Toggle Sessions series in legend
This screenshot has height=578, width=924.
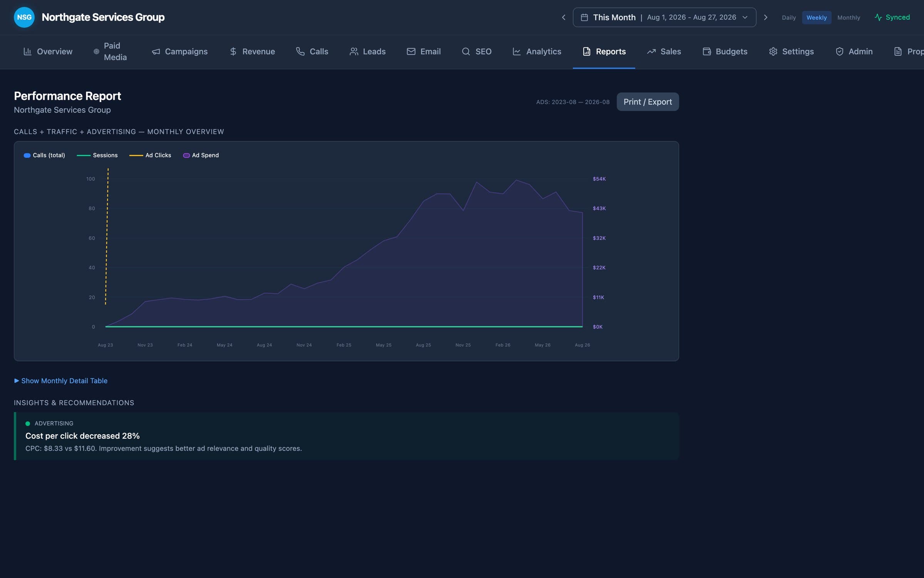(97, 155)
